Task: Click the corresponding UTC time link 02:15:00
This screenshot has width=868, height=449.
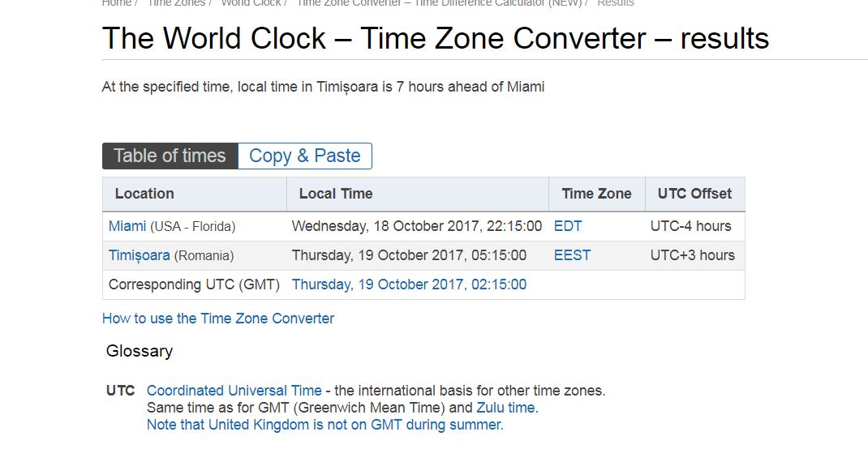Action: (409, 284)
